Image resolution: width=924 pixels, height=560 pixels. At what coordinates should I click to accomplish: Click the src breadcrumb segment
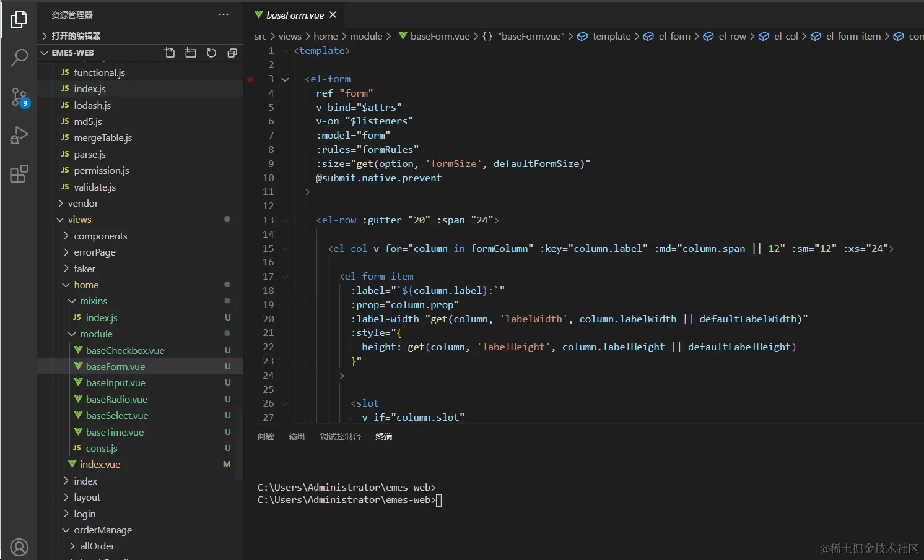tap(261, 37)
